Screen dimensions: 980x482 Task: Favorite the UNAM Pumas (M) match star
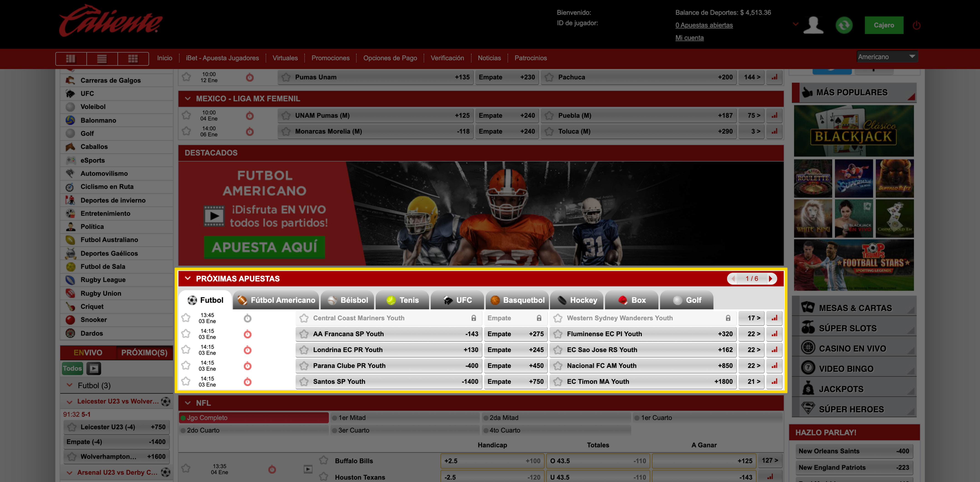186,115
